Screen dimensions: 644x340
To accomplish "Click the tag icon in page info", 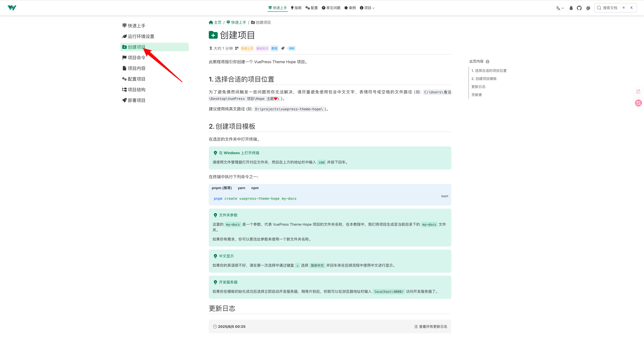I will tap(283, 48).
